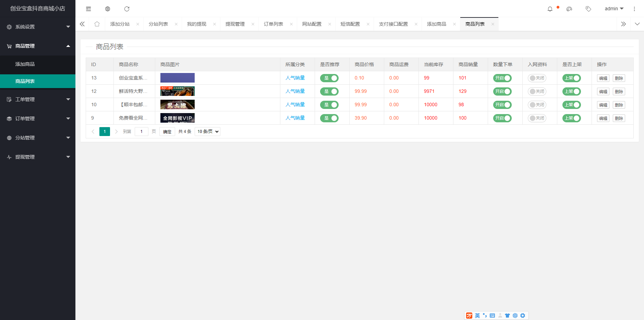This screenshot has height=320, width=644.
Task: Open the globe website icon in header
Action: [108, 9]
